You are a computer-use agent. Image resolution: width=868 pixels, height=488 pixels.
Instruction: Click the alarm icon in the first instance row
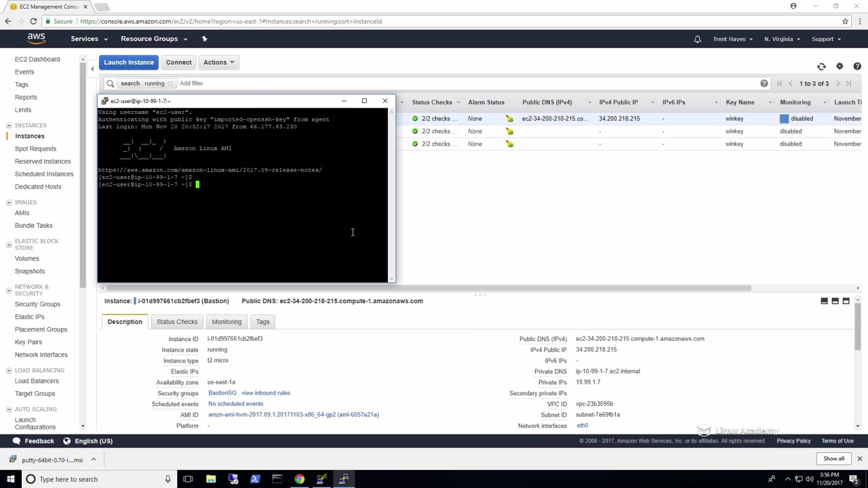[509, 119]
